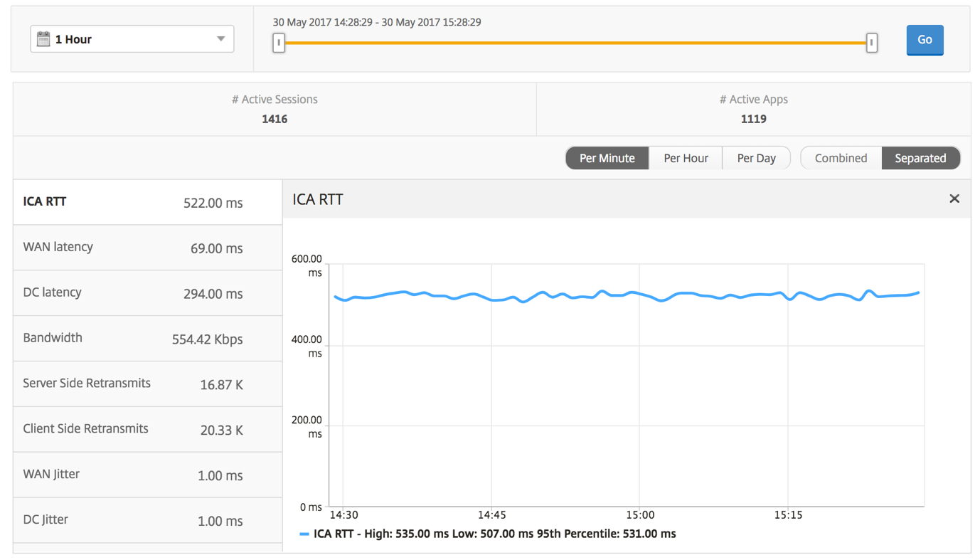Select the ICA RTT metric row
The width and height of the screenshot is (980, 560).
[148, 202]
